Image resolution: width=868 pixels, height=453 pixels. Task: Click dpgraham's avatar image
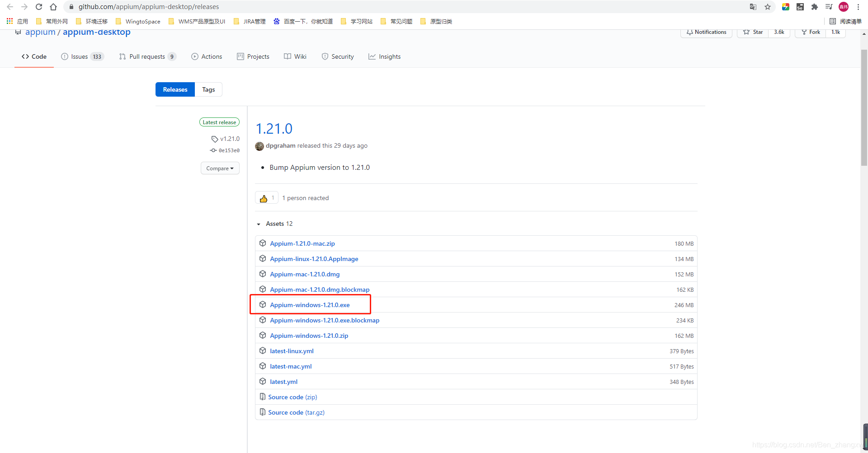pos(259,146)
